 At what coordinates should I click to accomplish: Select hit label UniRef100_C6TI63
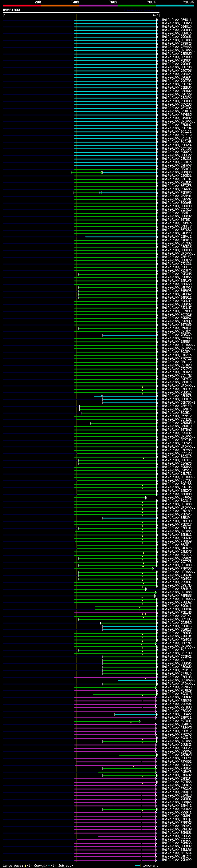[x=176, y=149]
